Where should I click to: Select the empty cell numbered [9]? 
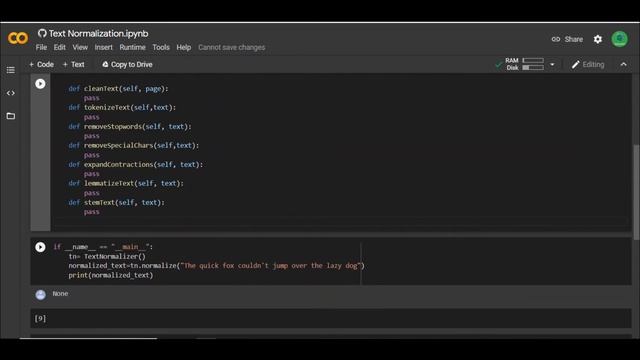click(331, 318)
